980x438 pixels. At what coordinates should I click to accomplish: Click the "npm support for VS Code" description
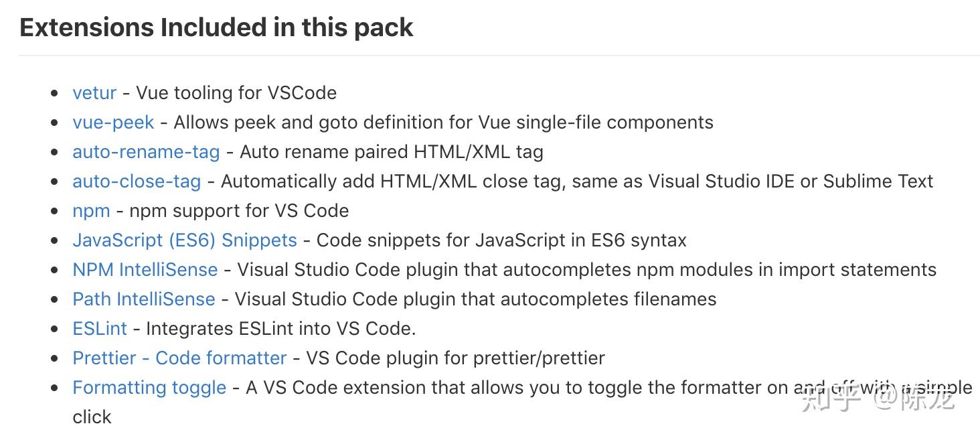tap(239, 210)
